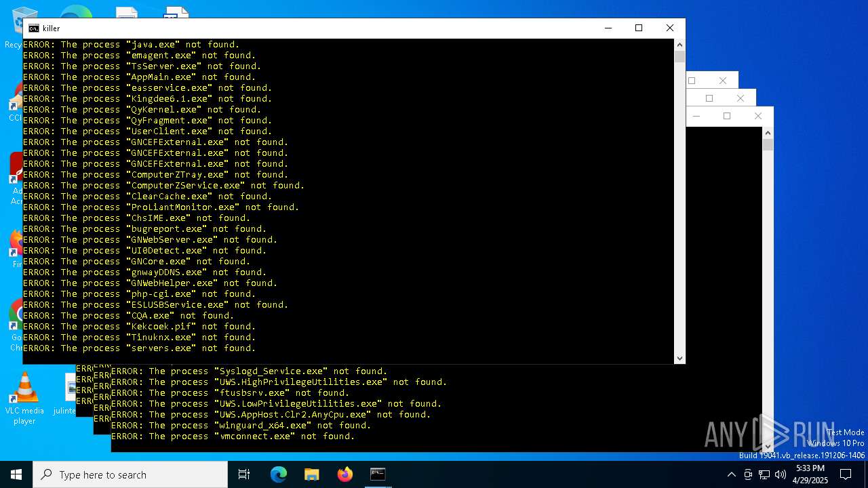Click the line mentioning "UserClient.exe"
Viewport: 868px width, 488px height.
click(x=148, y=131)
